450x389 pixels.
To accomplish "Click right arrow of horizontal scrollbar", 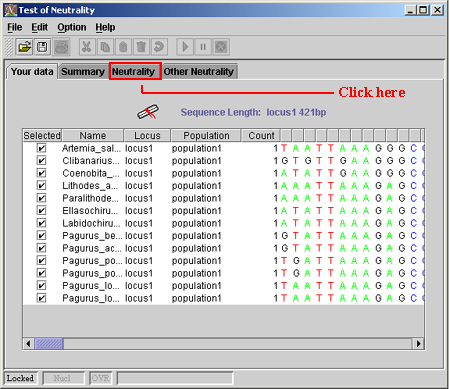I will [x=418, y=343].
